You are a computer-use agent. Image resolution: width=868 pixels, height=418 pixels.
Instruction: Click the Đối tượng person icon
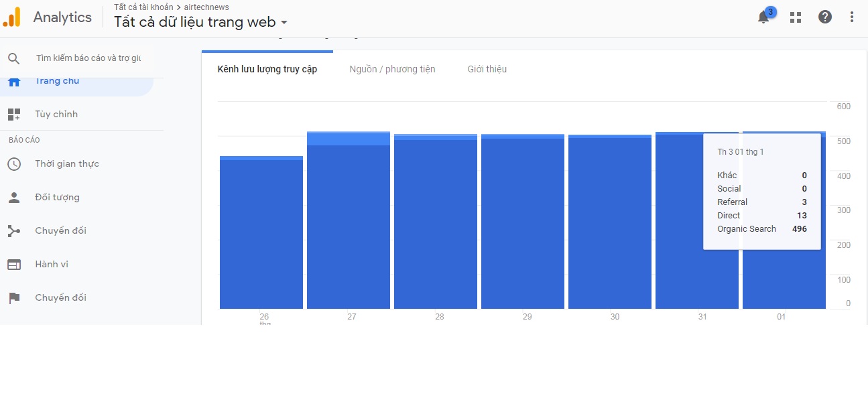coord(14,198)
